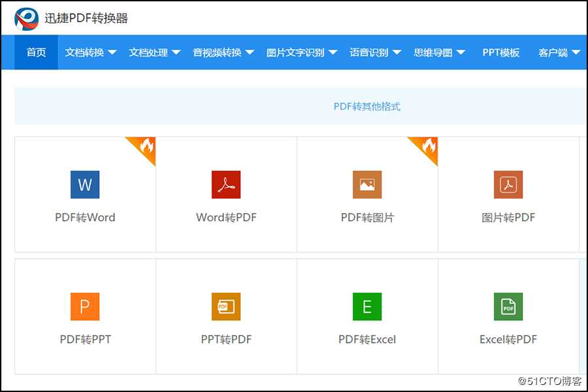The width and height of the screenshot is (588, 392).
Task: Click the hot flame badge on PDF转Word
Action: 146,146
